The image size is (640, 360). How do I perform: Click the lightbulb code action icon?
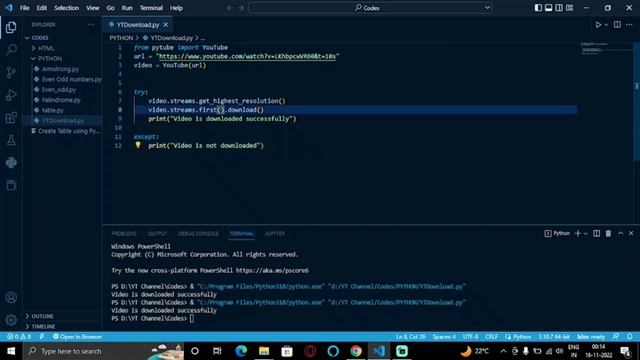point(138,145)
